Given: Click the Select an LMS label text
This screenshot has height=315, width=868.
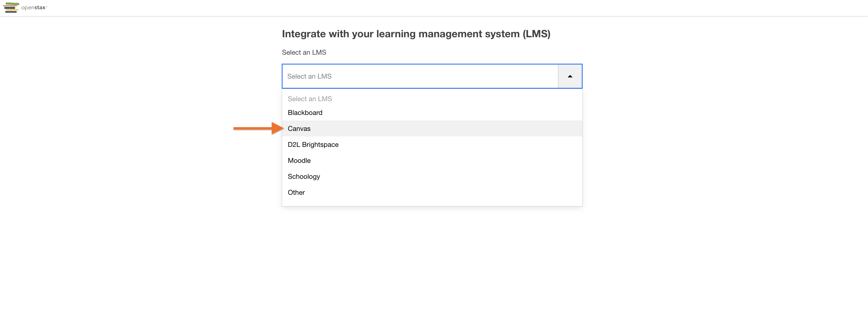Looking at the screenshot, I should (304, 52).
